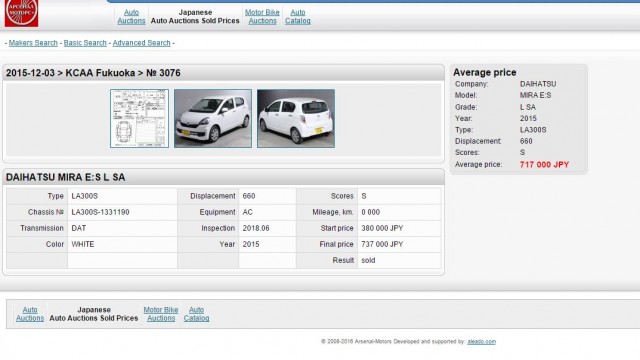Viewport: 640px width, 360px height.
Task: Click the start price 380 000 JPY
Action: 382,228
